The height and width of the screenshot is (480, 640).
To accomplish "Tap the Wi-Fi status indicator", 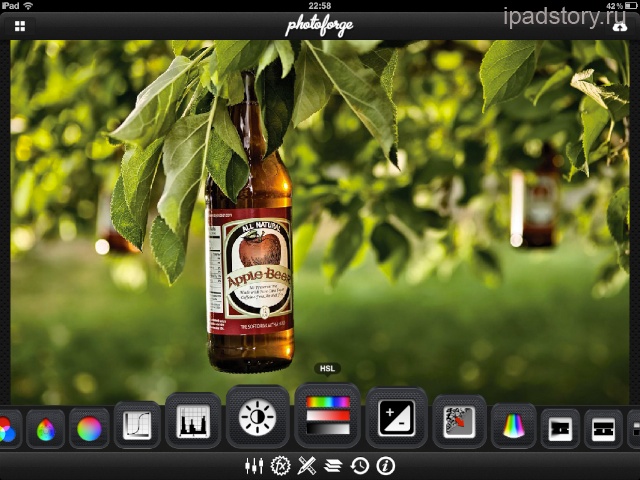I will pos(28,6).
